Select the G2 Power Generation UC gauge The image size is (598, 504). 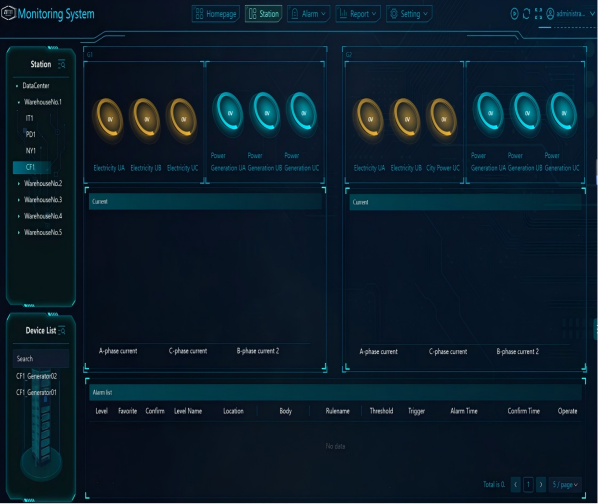click(x=562, y=113)
